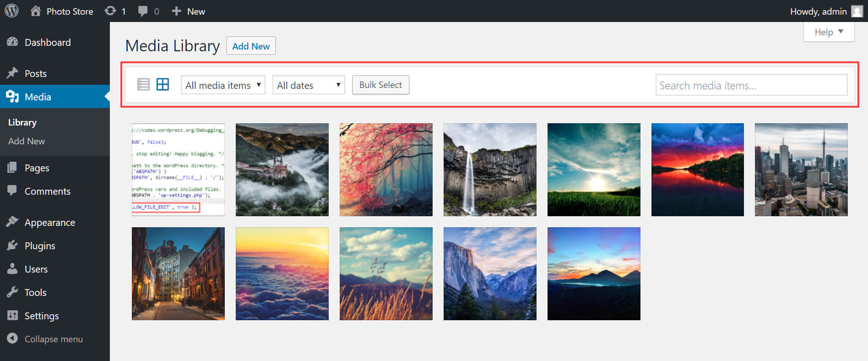The height and width of the screenshot is (361, 868).
Task: Expand the Help panel
Action: (829, 32)
